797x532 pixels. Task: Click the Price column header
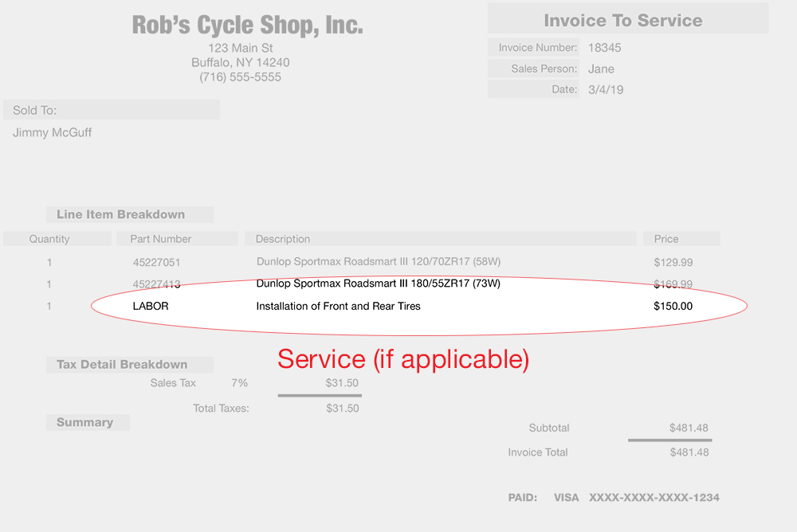pos(666,239)
